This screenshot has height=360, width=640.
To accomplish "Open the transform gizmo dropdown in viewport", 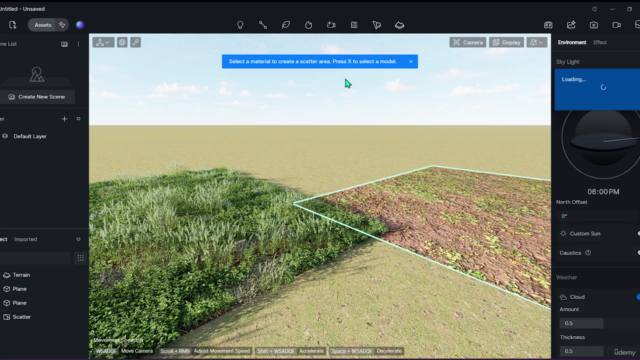I will [103, 42].
